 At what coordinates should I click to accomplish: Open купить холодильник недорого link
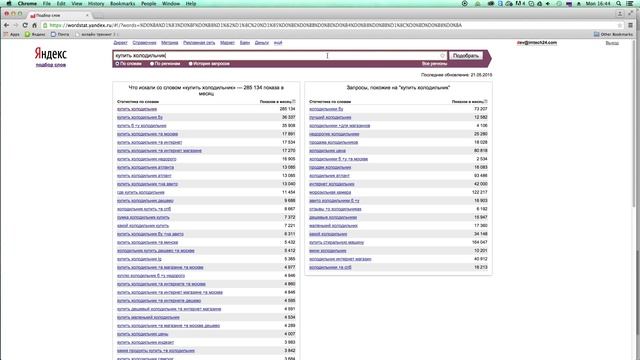point(147,159)
